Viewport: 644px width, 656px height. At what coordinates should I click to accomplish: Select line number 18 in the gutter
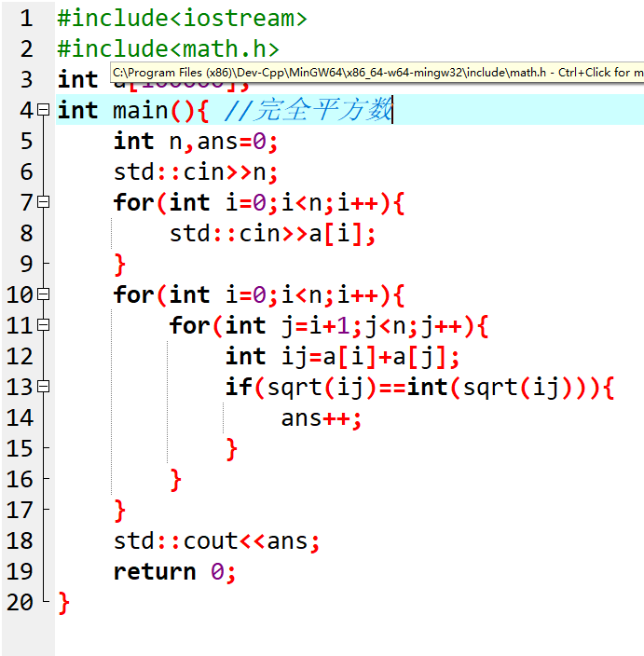tap(20, 541)
